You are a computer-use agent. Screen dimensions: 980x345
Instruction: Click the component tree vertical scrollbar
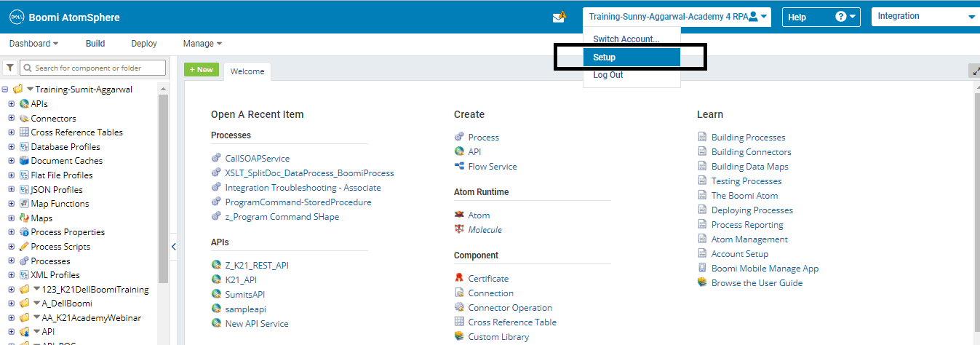[x=164, y=189]
